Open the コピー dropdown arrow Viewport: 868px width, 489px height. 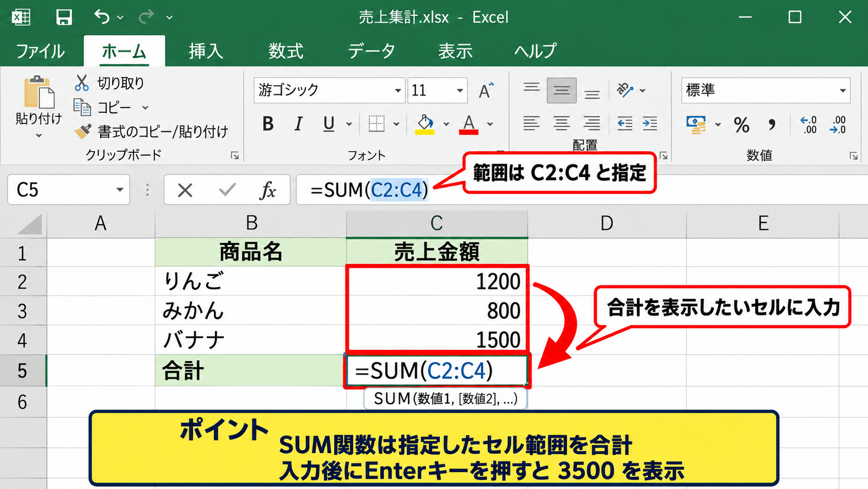[x=145, y=108]
